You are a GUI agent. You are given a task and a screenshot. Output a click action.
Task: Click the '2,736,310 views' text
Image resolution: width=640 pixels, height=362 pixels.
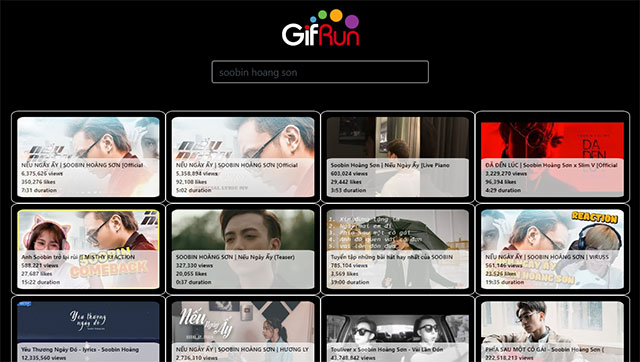click(197, 358)
